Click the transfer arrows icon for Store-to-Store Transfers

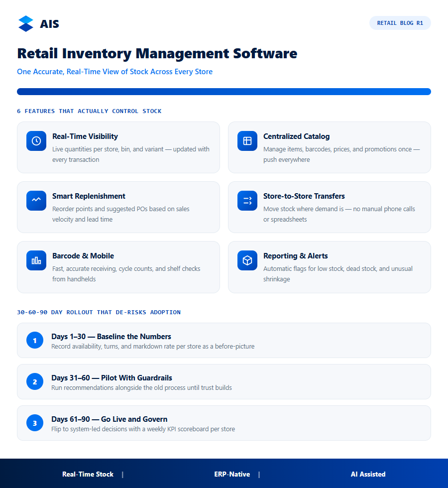pyautogui.click(x=247, y=201)
